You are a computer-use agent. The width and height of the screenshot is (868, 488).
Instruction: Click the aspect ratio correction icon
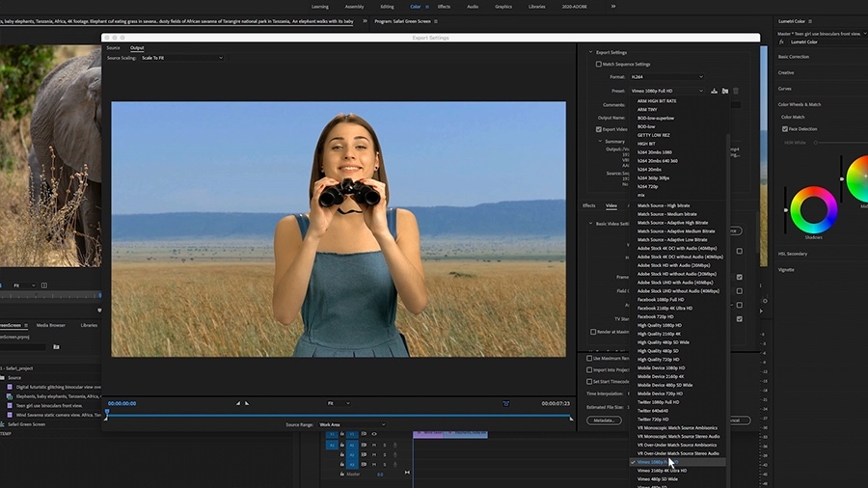tap(506, 403)
